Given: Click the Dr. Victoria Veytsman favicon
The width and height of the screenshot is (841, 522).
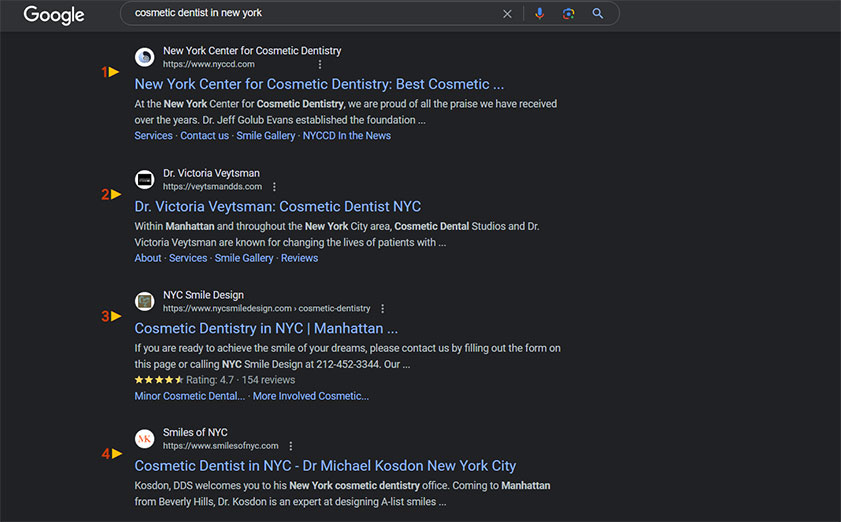Looking at the screenshot, I should tap(145, 180).
